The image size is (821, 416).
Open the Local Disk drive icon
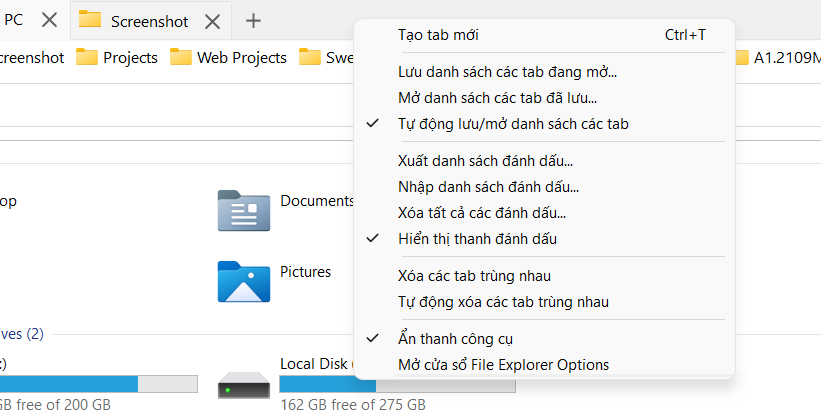coord(244,383)
